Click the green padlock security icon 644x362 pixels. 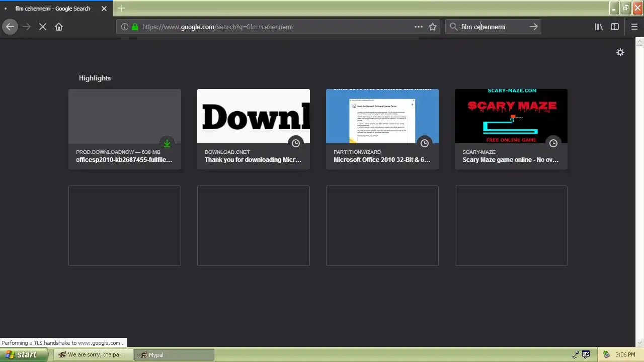click(135, 27)
